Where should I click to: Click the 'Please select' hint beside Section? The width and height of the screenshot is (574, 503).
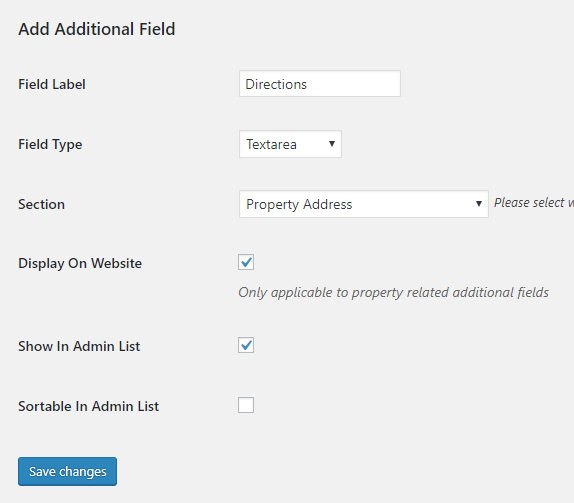[x=534, y=202]
